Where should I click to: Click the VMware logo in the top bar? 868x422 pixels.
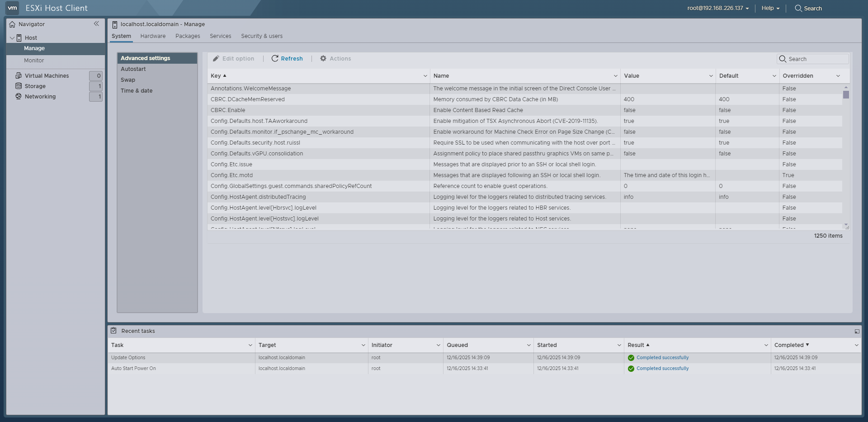(13, 8)
